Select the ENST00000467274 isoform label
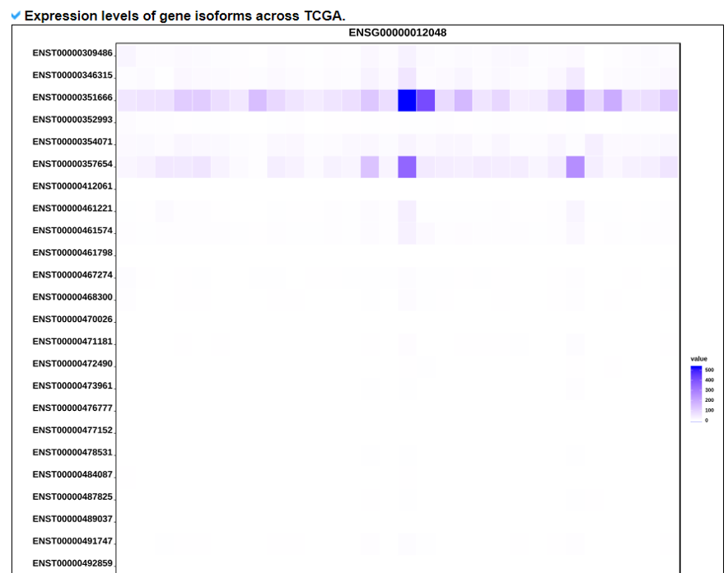The height and width of the screenshot is (573, 728). (x=72, y=275)
